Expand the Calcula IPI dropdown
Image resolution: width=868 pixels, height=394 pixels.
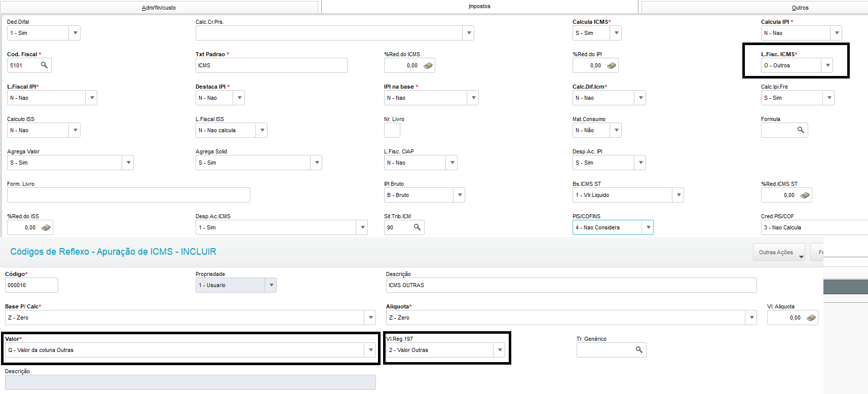837,33
